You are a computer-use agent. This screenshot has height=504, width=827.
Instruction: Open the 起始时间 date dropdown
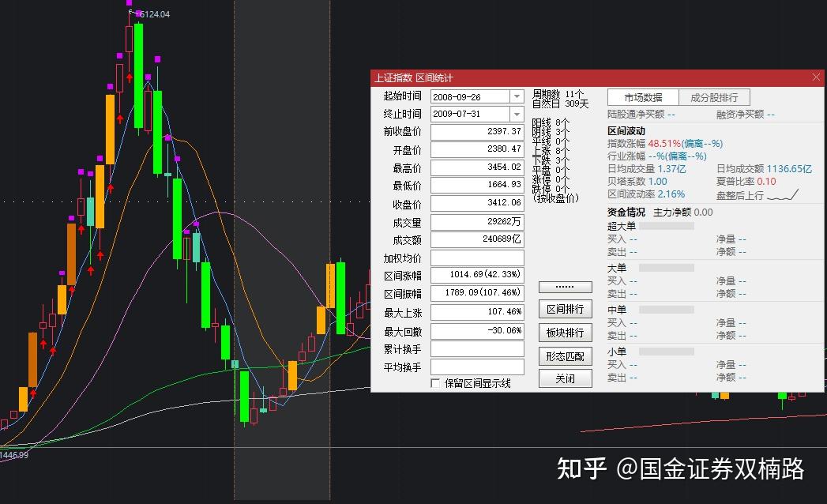pyautogui.click(x=517, y=96)
